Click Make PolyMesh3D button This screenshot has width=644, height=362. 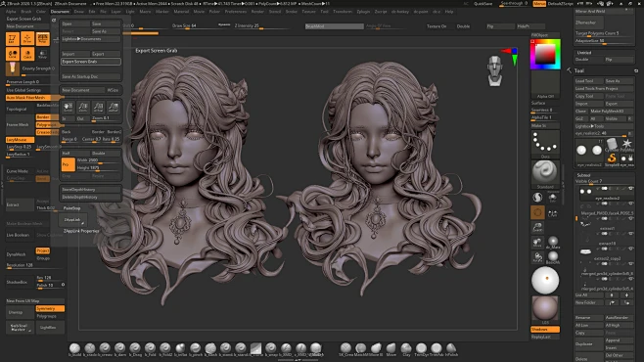coord(611,112)
